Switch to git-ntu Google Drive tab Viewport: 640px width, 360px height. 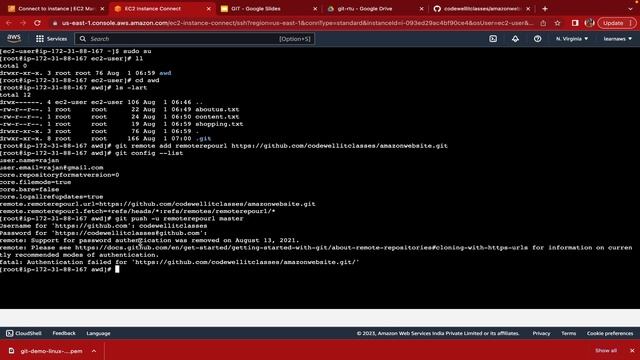click(365, 9)
